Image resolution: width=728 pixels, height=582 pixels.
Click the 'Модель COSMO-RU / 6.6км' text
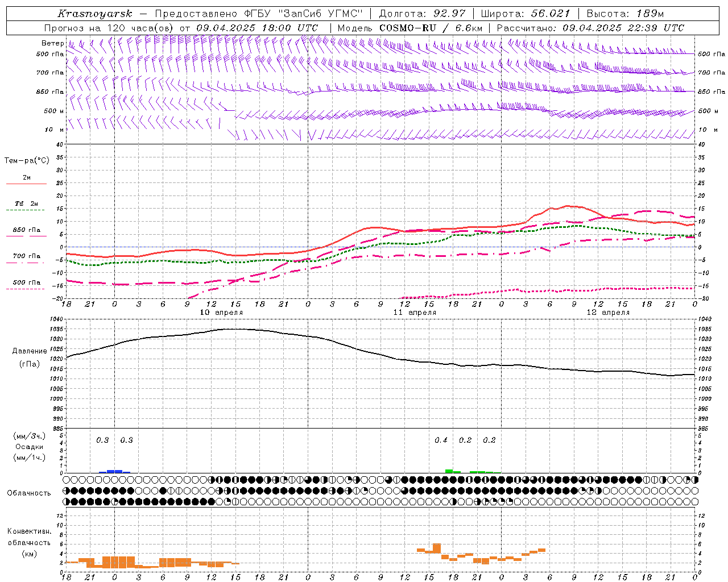pos(410,28)
